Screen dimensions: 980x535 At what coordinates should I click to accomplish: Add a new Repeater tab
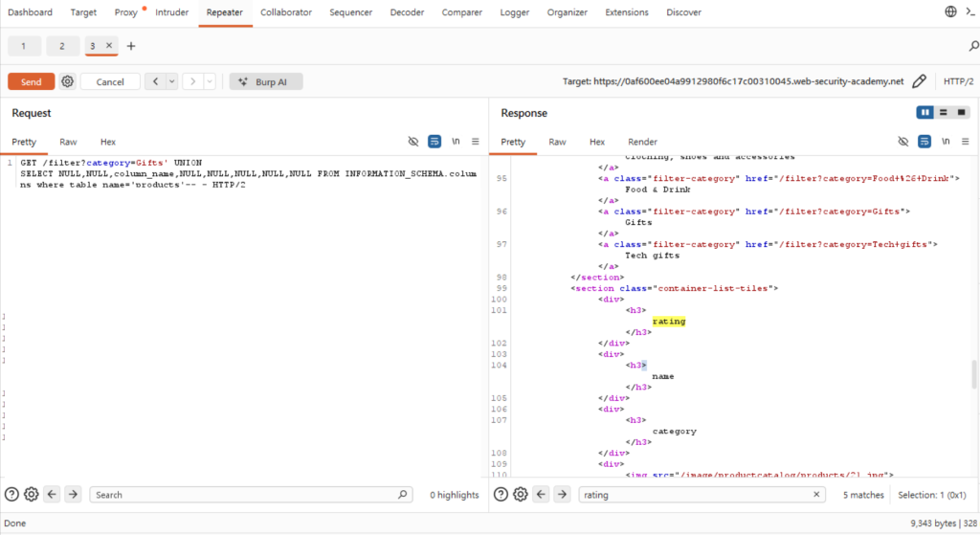coord(130,46)
